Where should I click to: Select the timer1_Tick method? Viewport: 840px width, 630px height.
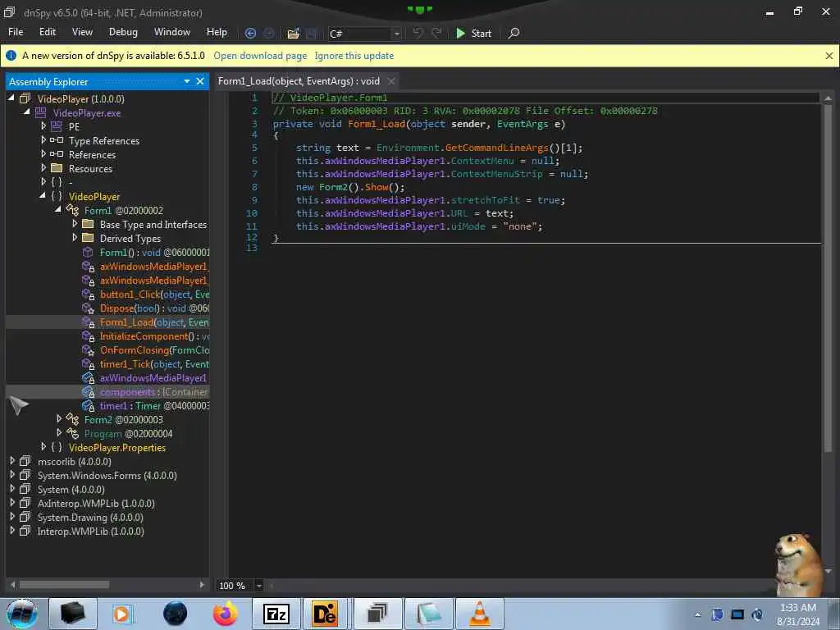[x=154, y=363]
